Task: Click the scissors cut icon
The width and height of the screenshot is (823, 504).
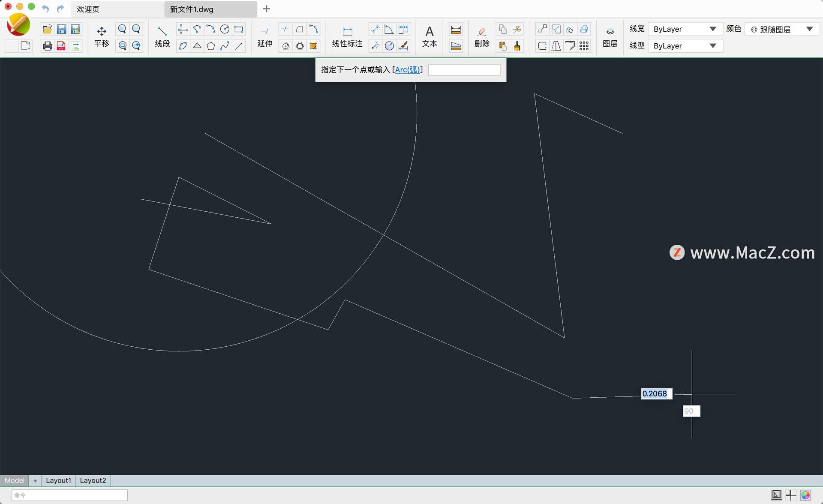Action: [517, 29]
